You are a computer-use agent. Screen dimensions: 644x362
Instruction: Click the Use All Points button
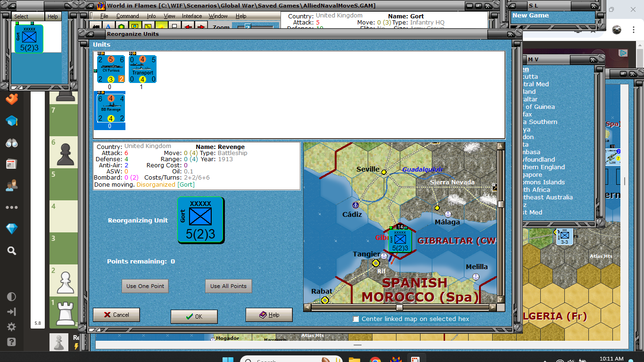click(228, 286)
